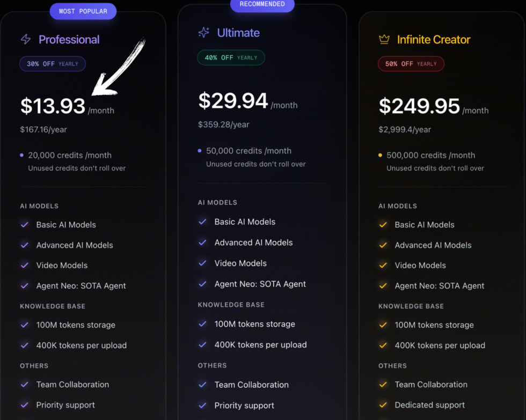Viewport: 526px width, 420px height.
Task: Select the checkmark next to Video Models in Ultimate
Action: tap(203, 263)
